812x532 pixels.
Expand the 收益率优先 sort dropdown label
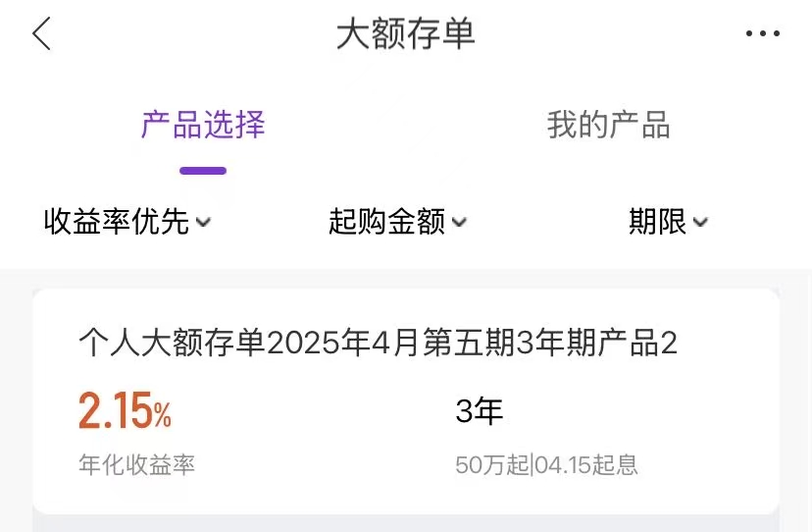[116, 222]
